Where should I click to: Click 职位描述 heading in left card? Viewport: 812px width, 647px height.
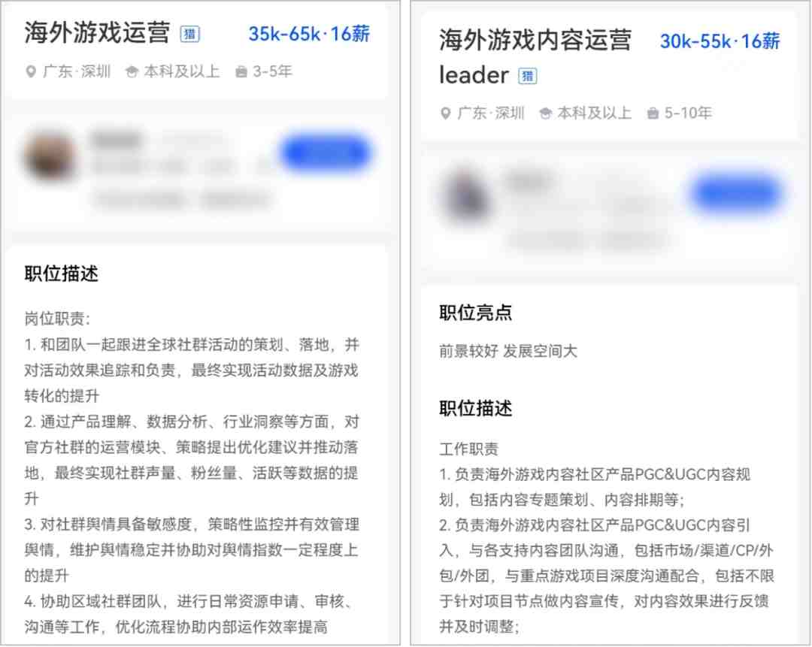(x=61, y=274)
